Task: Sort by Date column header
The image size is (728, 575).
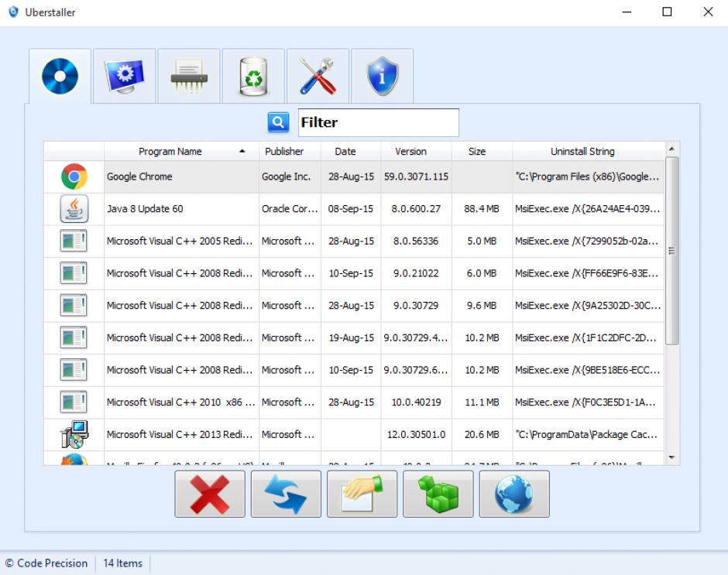Action: [x=351, y=151]
